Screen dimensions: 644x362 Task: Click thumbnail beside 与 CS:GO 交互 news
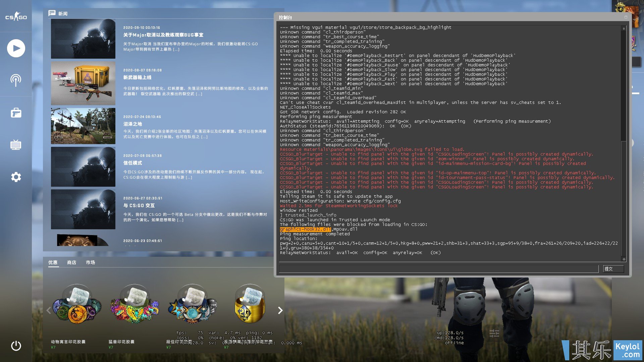click(x=83, y=209)
